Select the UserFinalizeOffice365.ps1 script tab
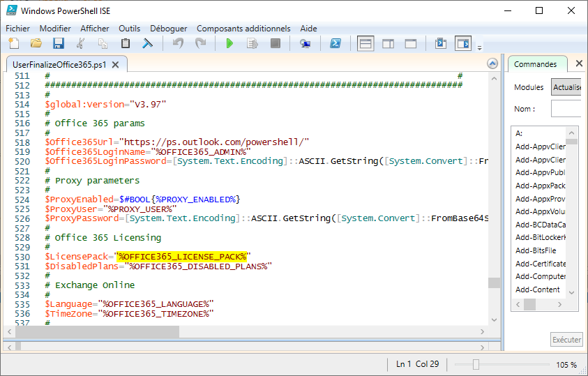The width and height of the screenshot is (588, 376). tap(59, 64)
